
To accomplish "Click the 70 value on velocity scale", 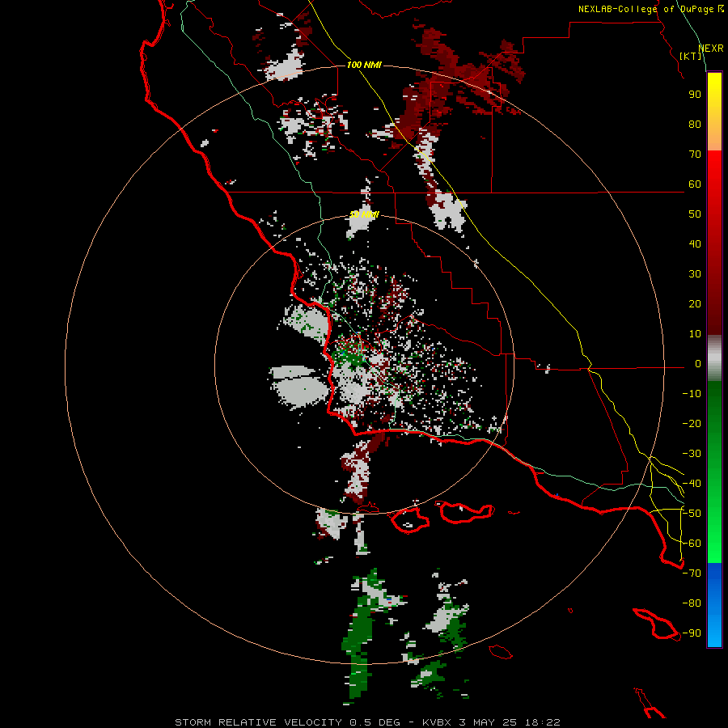I will click(x=695, y=154).
